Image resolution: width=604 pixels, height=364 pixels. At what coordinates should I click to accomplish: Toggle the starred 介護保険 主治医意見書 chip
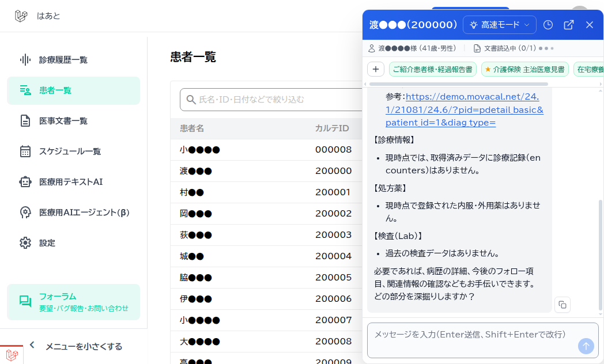tap(524, 69)
